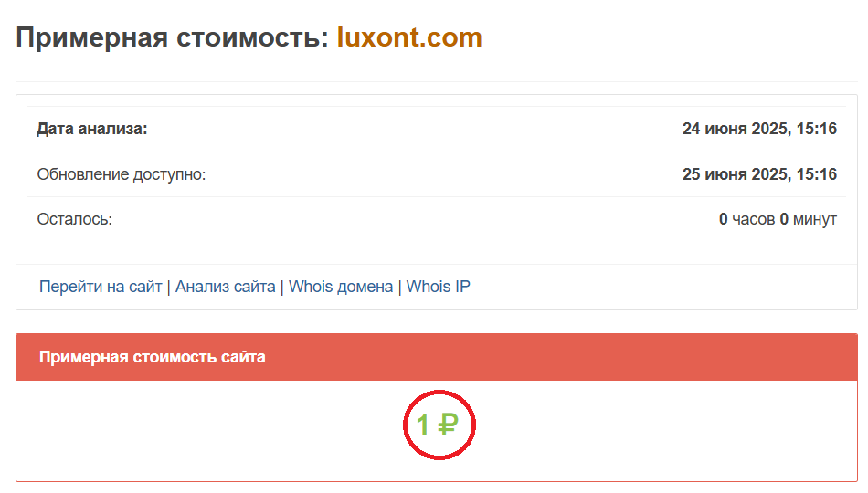868x493 pixels.
Task: Click the "Осталось:" label
Action: [x=74, y=219]
